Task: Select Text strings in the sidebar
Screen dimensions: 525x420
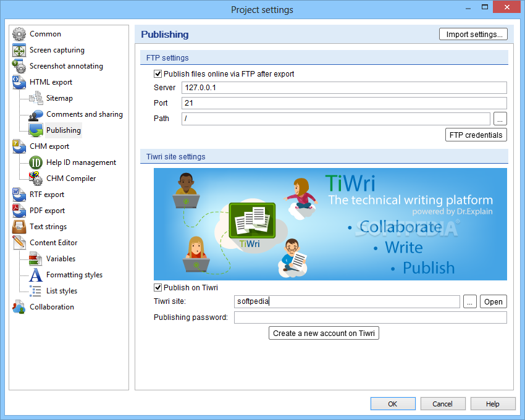Action: click(48, 227)
